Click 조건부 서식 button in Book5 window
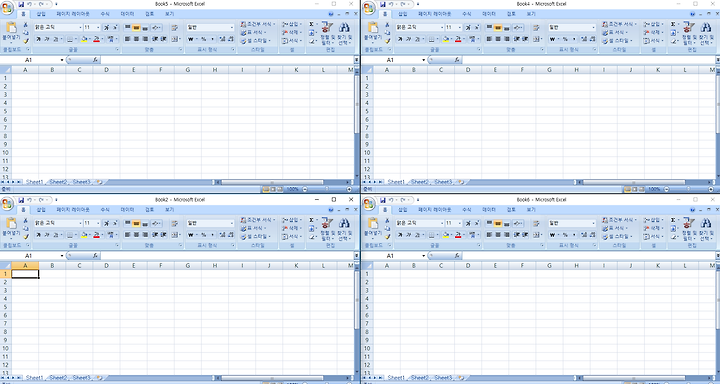720x384 pixels. tap(257, 24)
